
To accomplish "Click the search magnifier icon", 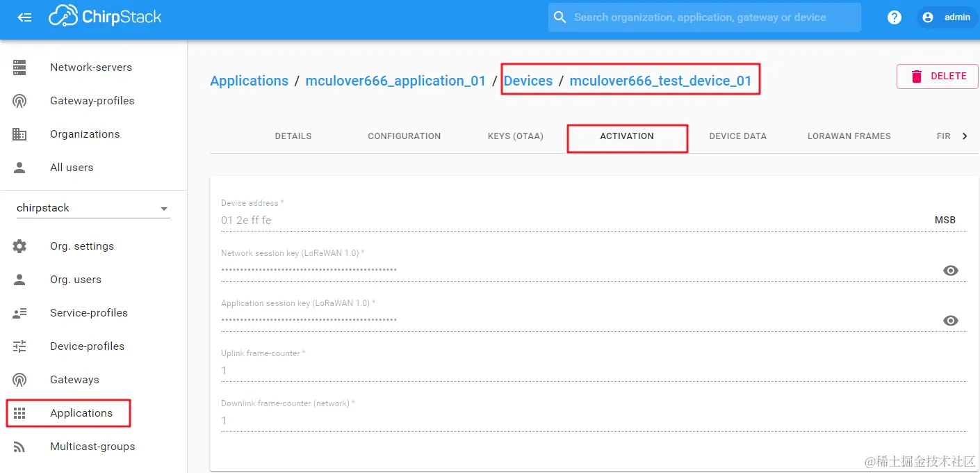I will 560,17.
